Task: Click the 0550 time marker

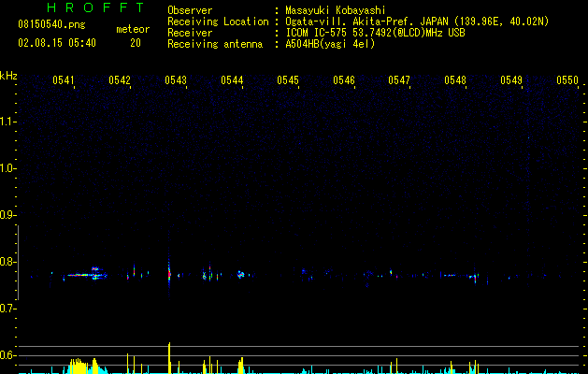Action: pyautogui.click(x=567, y=80)
